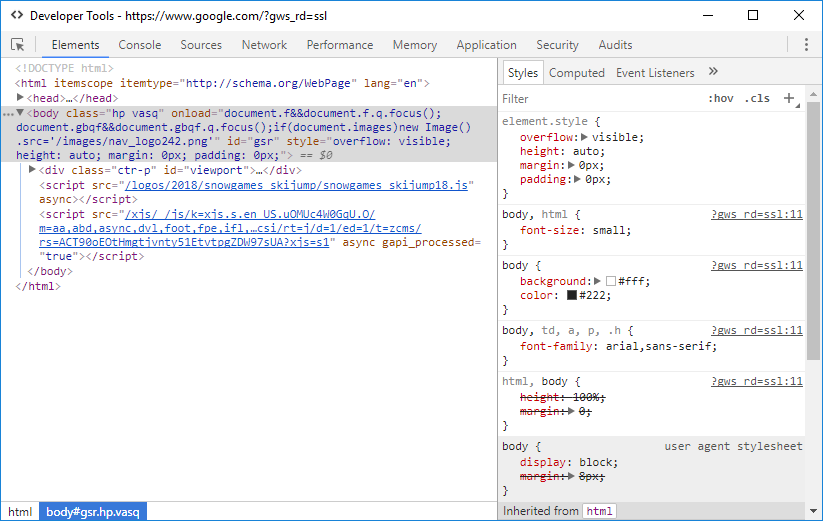Click the html breadcrumb
Screen dimensions: 823x521
(20, 512)
